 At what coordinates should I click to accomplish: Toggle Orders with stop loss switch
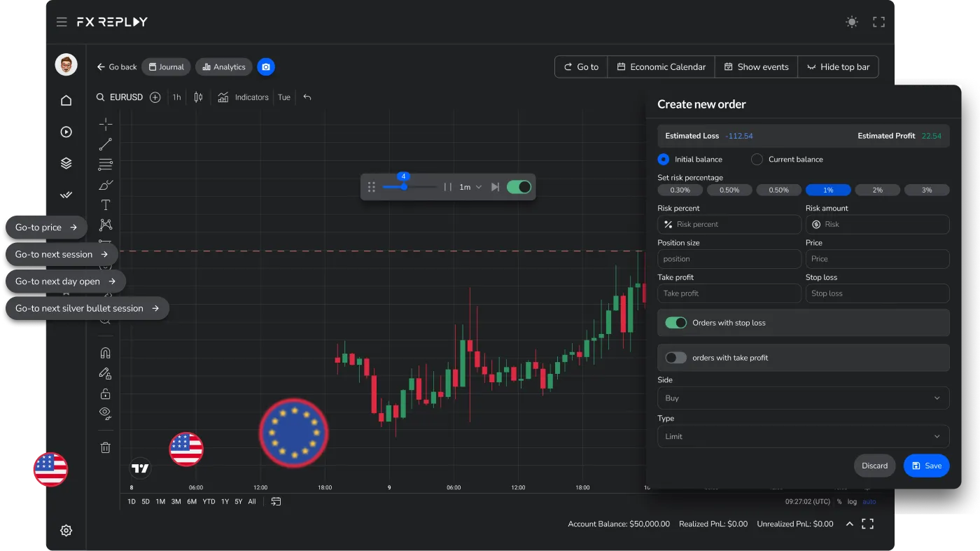tap(676, 323)
